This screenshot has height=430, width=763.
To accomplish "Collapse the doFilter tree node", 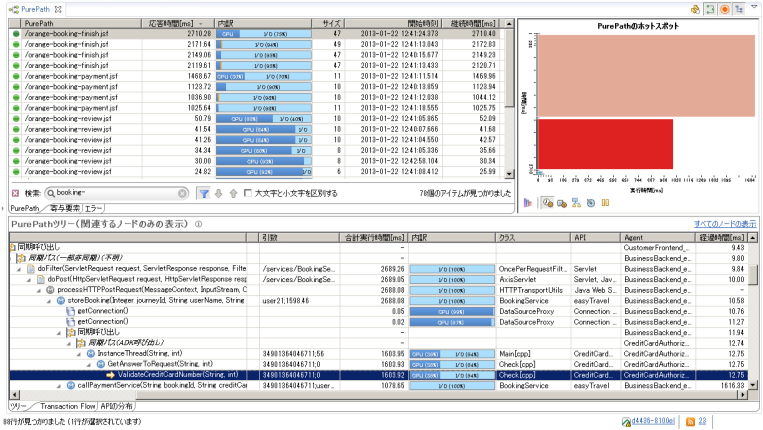I will [x=19, y=268].
